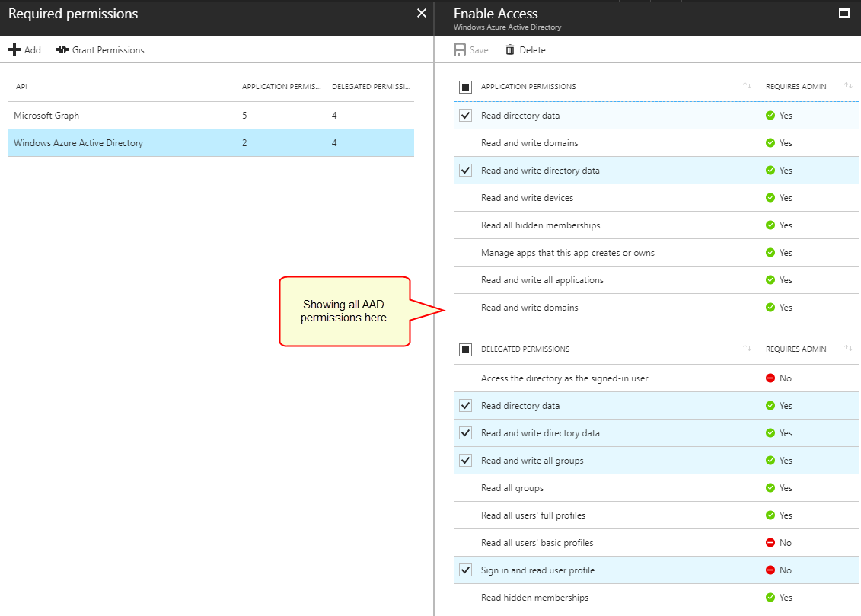Click red No icon for signed-in user access
Image resolution: width=861 pixels, height=616 pixels.
coord(770,378)
